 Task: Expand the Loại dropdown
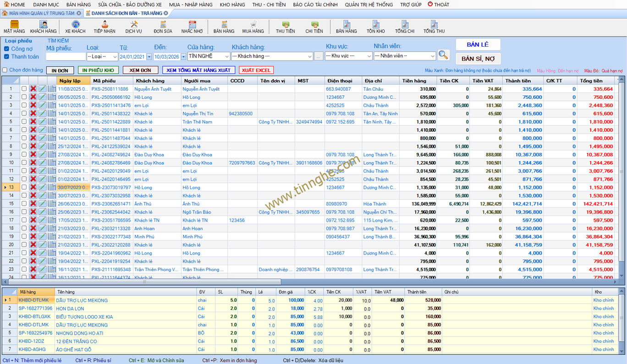pyautogui.click(x=102, y=57)
